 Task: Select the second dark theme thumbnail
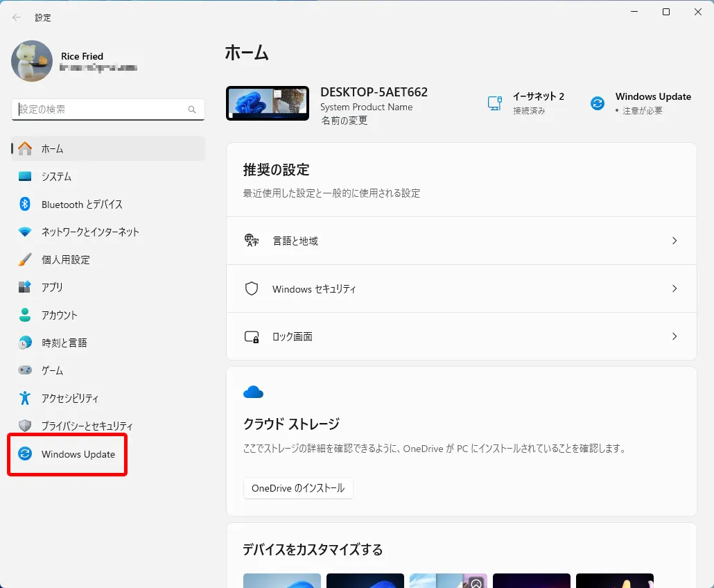365,580
